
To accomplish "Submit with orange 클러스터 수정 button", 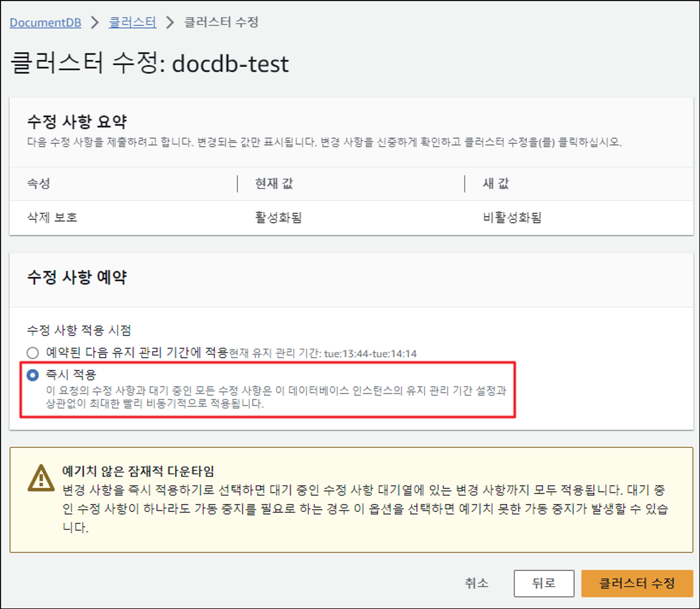I will 637,583.
